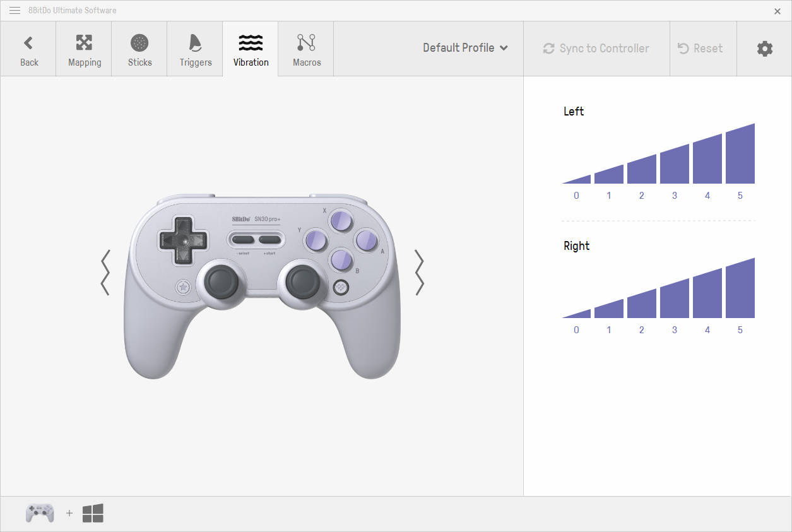Image resolution: width=792 pixels, height=532 pixels.
Task: Set Right vibration level to 1
Action: tap(609, 309)
